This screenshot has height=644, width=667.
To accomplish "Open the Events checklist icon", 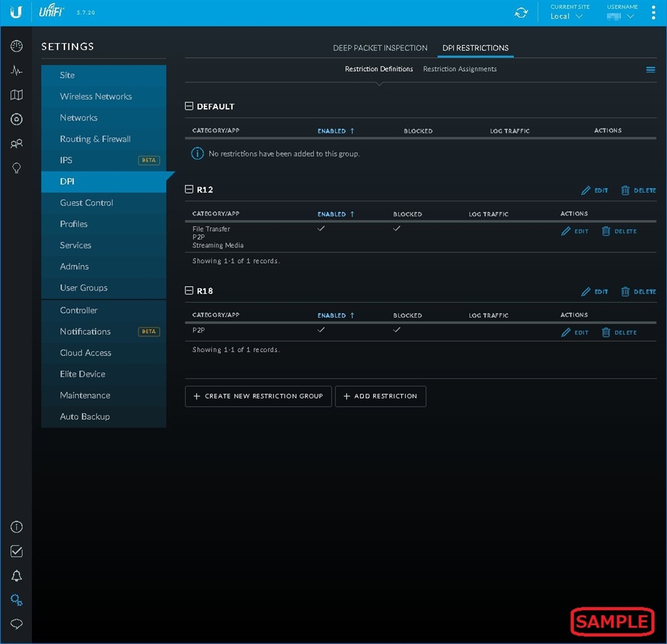I will point(16,552).
